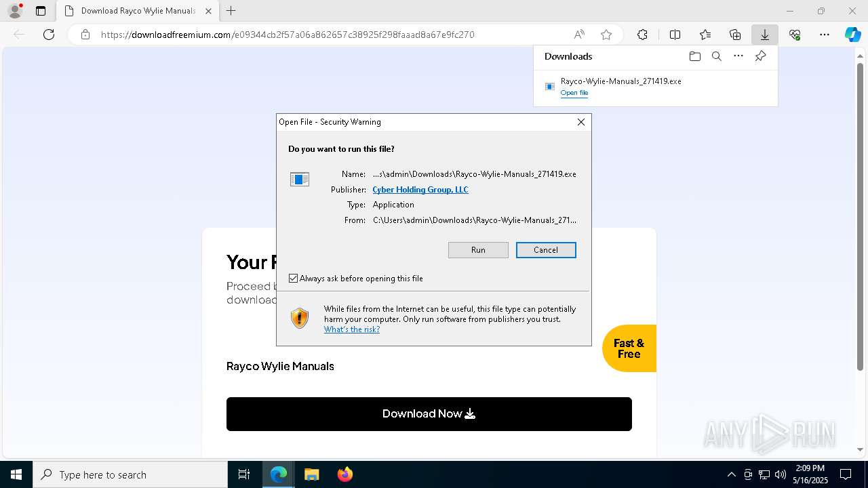Image resolution: width=868 pixels, height=488 pixels.
Task: Open Task View on taskbar
Action: coord(244,474)
